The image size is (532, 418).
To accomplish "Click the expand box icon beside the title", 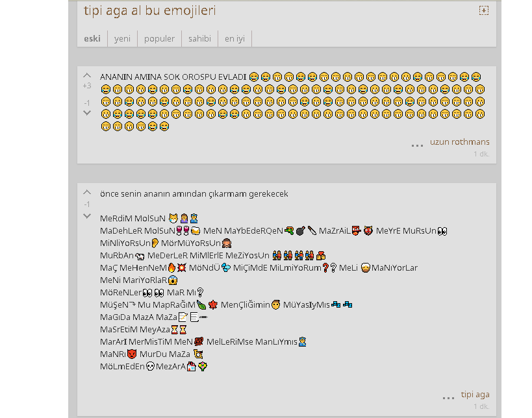I will coord(484,10).
